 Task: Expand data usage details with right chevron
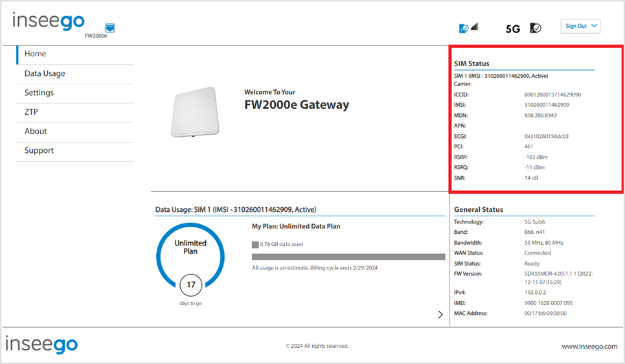(440, 315)
